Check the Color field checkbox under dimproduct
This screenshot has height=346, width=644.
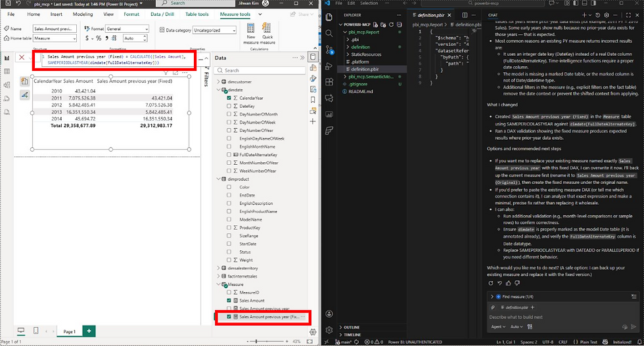[x=229, y=186]
